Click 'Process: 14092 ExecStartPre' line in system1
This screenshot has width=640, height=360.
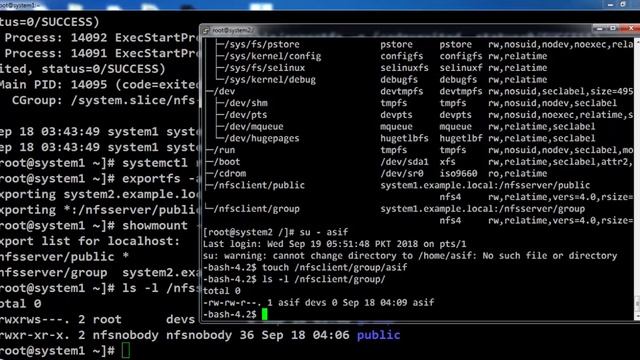(102, 38)
